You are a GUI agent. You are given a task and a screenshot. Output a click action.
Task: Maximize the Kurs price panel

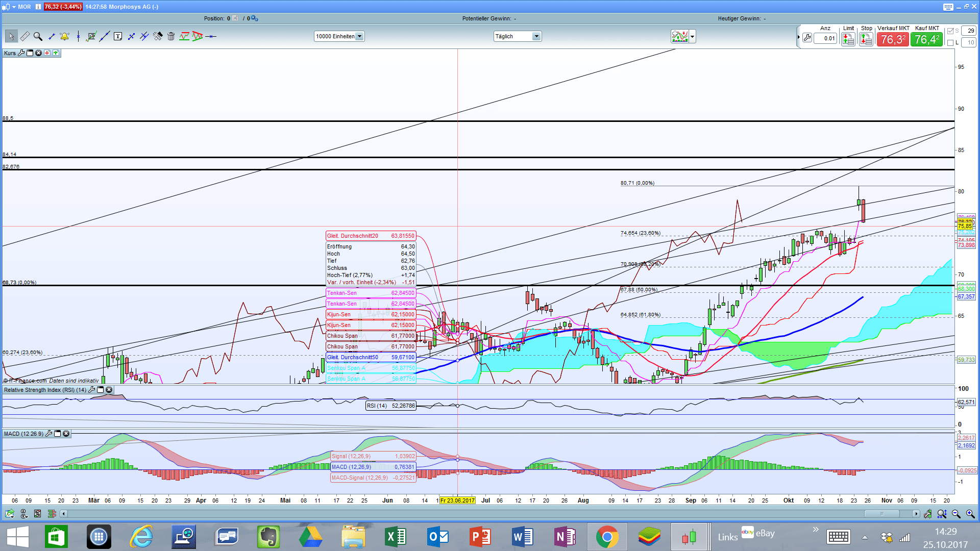(x=30, y=53)
